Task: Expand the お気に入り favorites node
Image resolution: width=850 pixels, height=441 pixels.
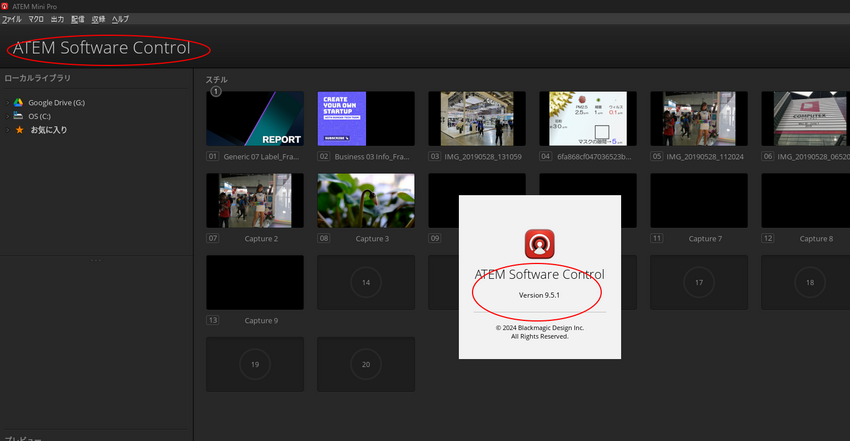Action: click(7, 130)
